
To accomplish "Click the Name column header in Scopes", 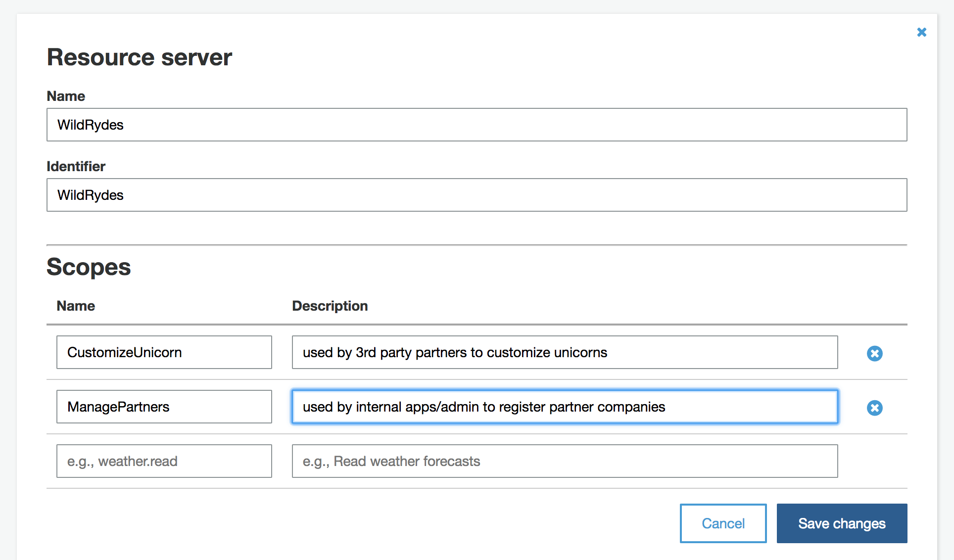I will 76,306.
